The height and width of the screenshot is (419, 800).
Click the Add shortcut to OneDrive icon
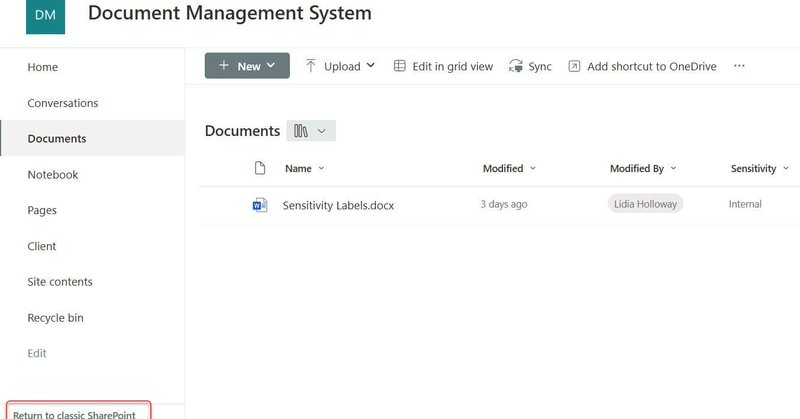[x=574, y=66]
